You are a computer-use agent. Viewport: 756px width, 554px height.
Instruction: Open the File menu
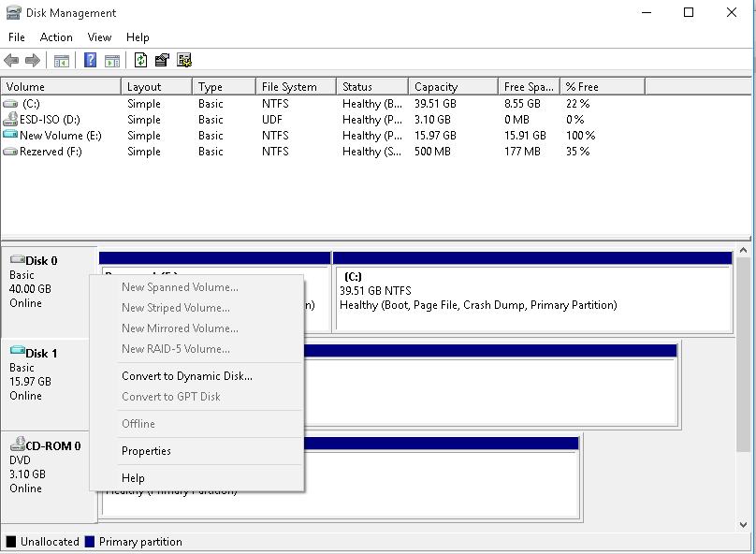click(x=17, y=37)
